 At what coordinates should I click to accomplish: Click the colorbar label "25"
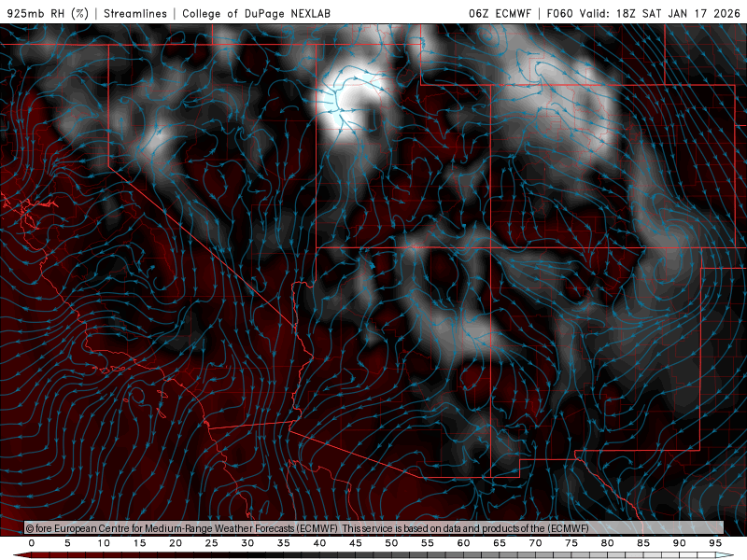tap(212, 543)
